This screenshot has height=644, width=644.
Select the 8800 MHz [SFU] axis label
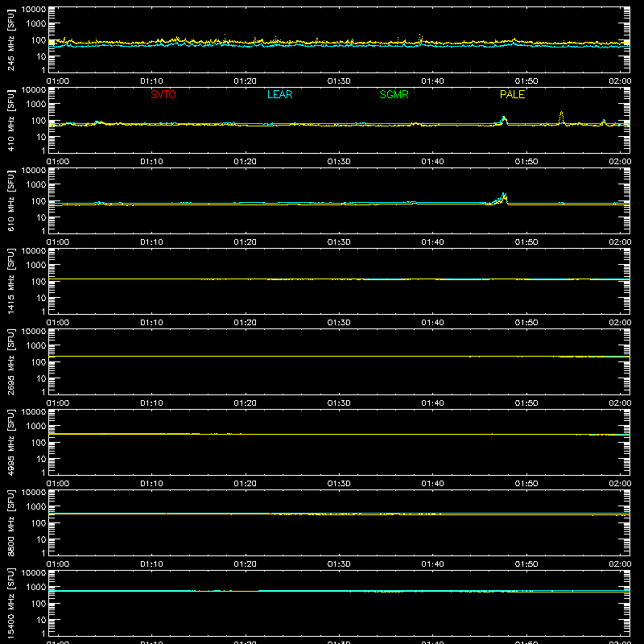coord(11,522)
